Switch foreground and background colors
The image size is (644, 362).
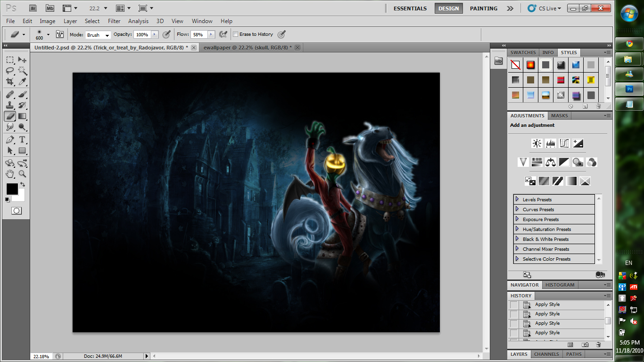point(22,185)
